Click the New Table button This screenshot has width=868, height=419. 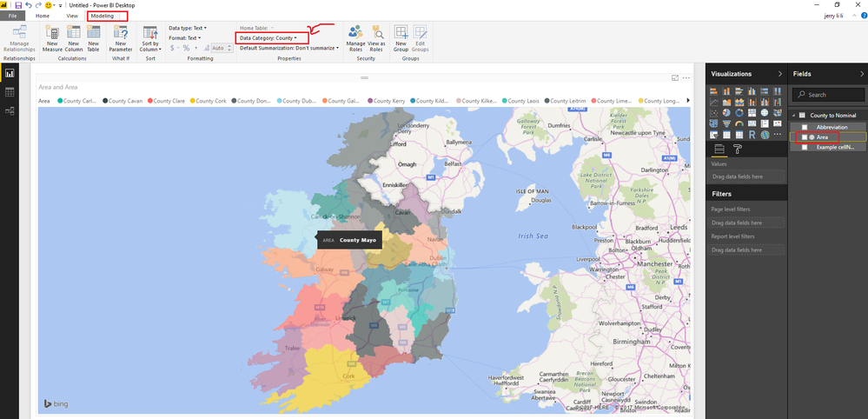point(93,38)
